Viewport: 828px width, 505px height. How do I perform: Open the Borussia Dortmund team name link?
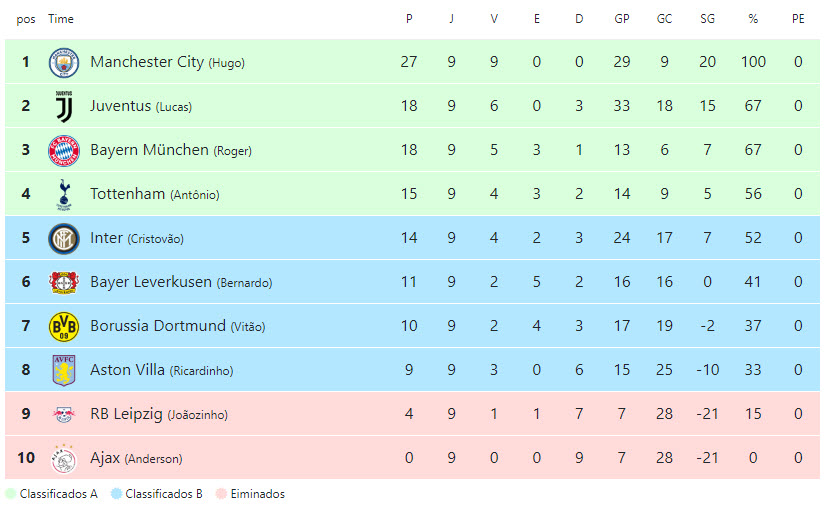pos(157,326)
